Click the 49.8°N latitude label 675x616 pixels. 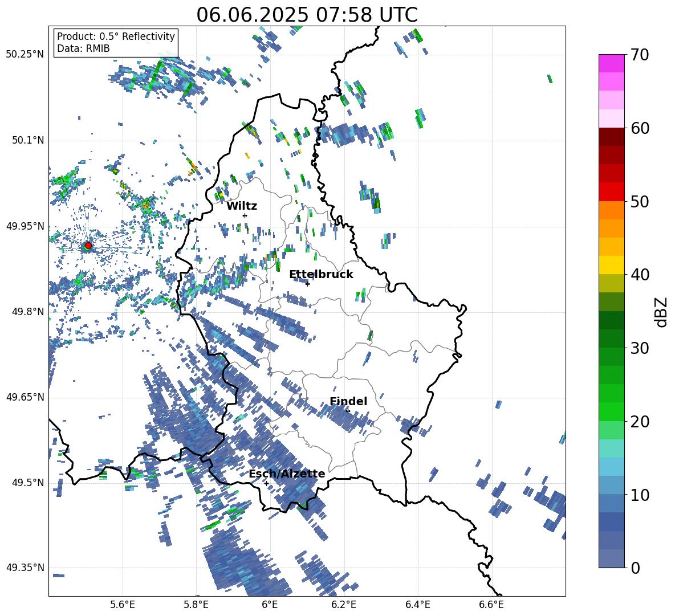click(x=28, y=312)
